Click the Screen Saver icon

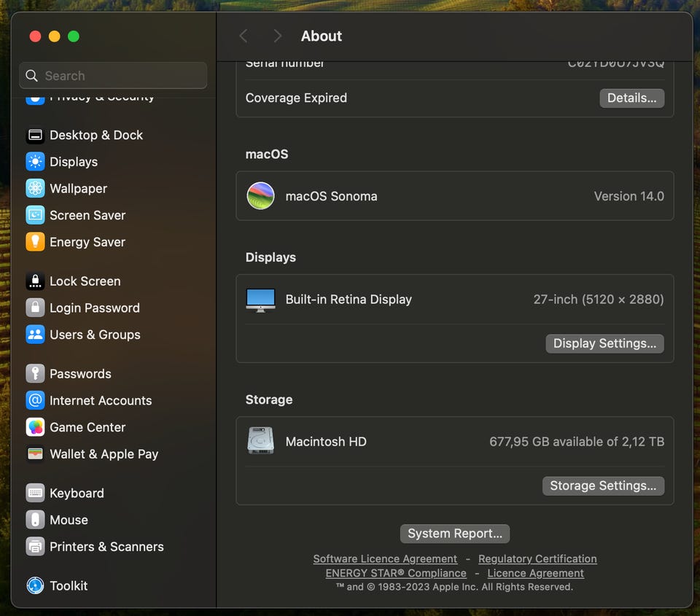(x=35, y=215)
